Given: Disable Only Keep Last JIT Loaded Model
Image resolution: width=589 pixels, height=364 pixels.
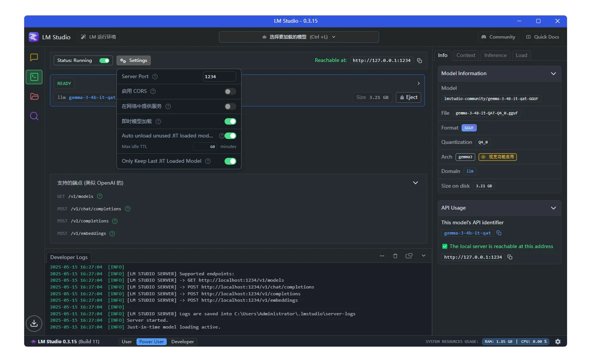Looking at the screenshot, I should [230, 161].
